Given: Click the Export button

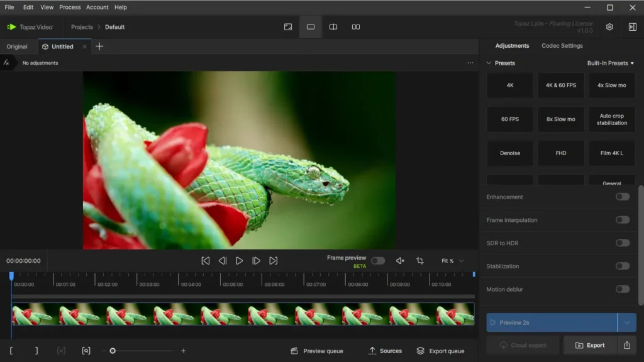Looking at the screenshot, I should click(x=590, y=345).
